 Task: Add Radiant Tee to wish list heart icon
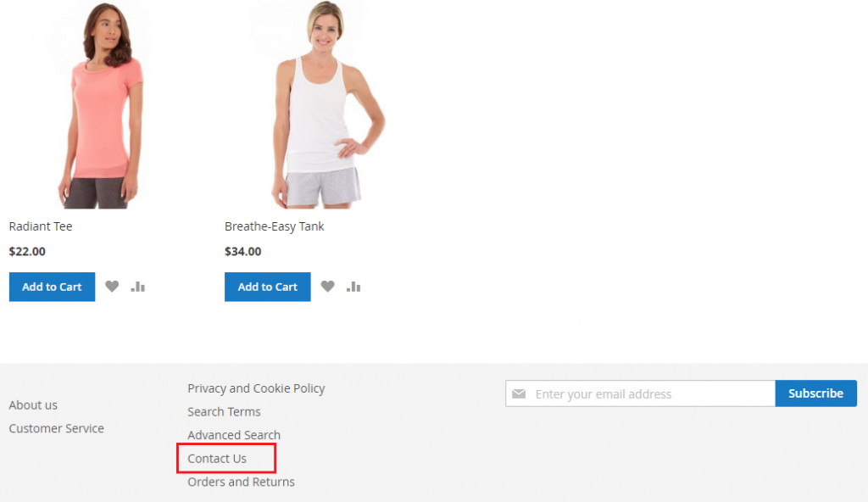click(x=112, y=287)
